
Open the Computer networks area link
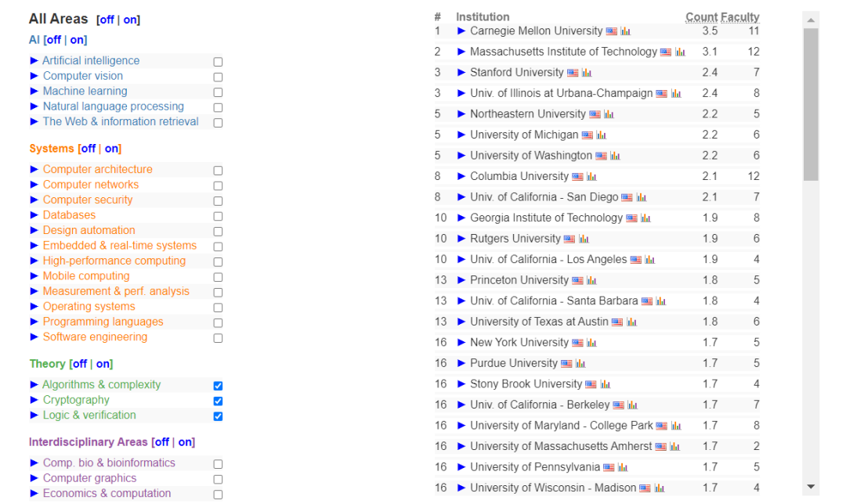91,185
